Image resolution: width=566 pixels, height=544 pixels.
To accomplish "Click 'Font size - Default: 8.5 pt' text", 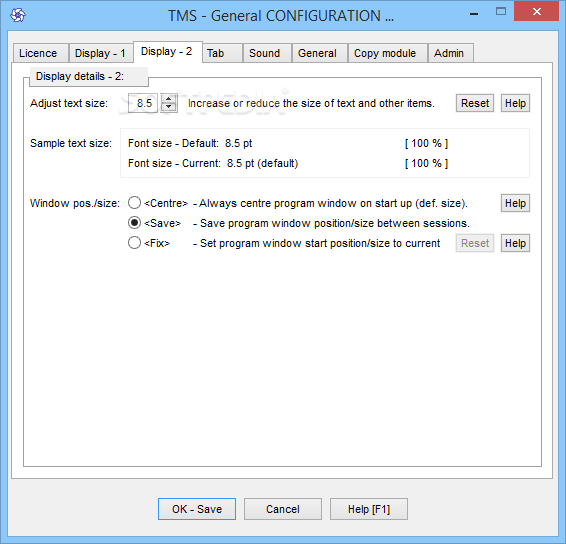I will [190, 143].
